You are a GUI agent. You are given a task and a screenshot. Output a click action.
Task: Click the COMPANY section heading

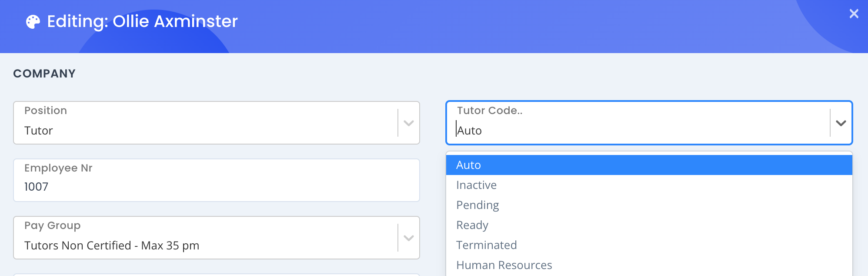44,74
